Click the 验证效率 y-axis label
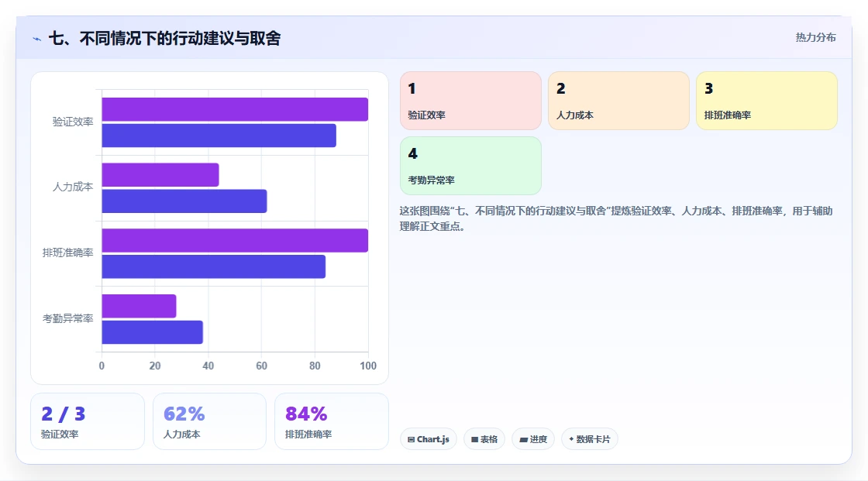The image size is (868, 481). coord(73,122)
